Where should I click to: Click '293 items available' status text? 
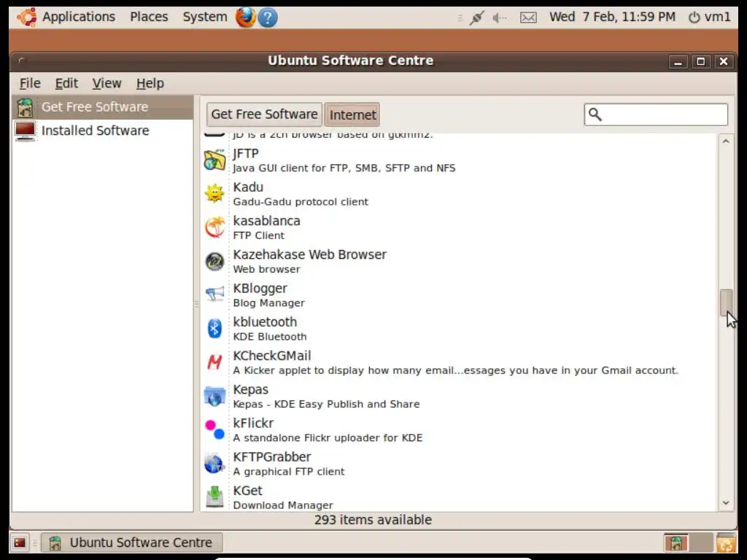click(x=373, y=520)
